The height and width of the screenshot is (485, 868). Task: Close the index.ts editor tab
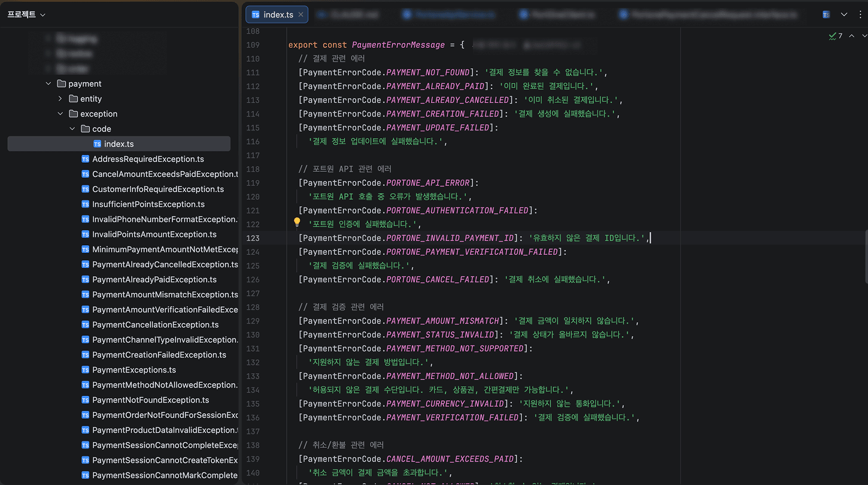[301, 15]
